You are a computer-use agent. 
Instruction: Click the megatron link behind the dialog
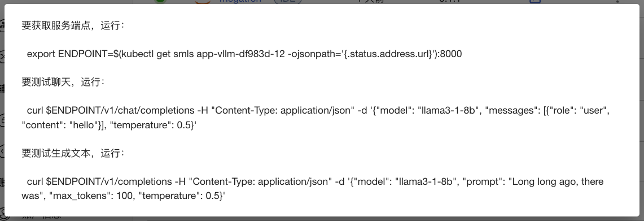click(240, 1)
